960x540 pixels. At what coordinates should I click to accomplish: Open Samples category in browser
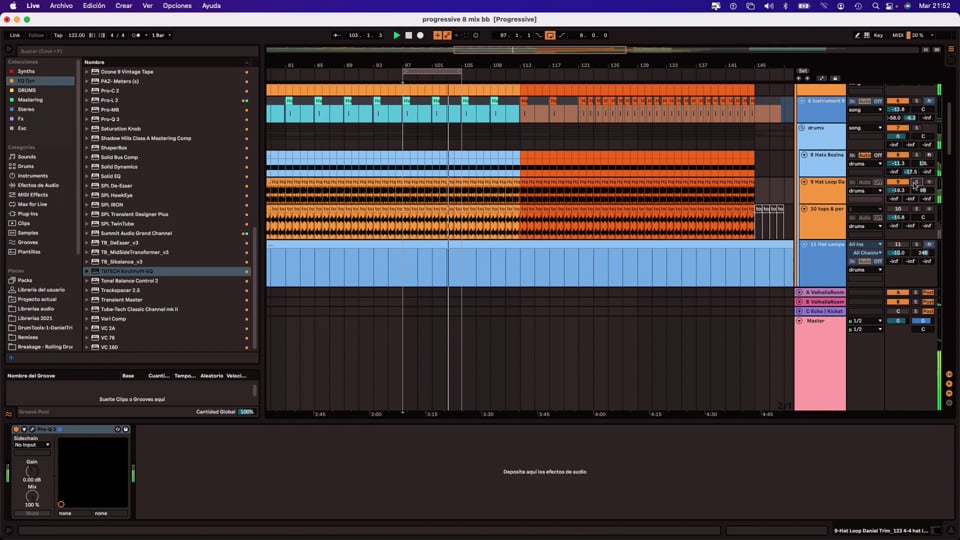(x=28, y=233)
